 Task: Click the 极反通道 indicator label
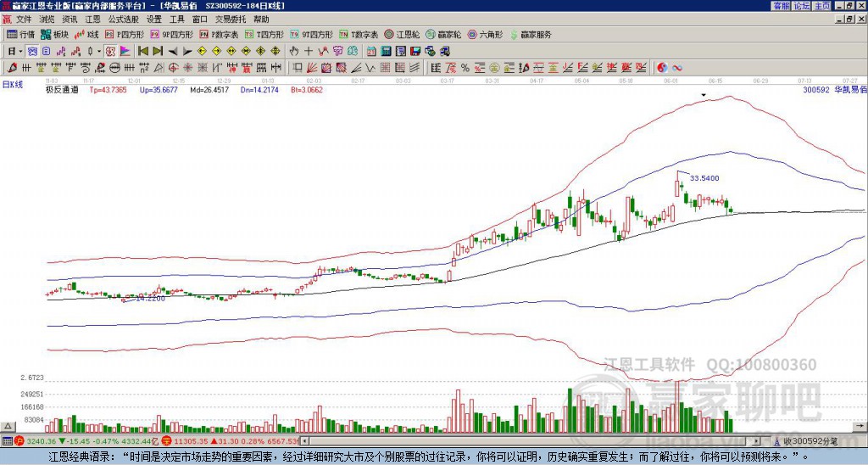pos(63,89)
